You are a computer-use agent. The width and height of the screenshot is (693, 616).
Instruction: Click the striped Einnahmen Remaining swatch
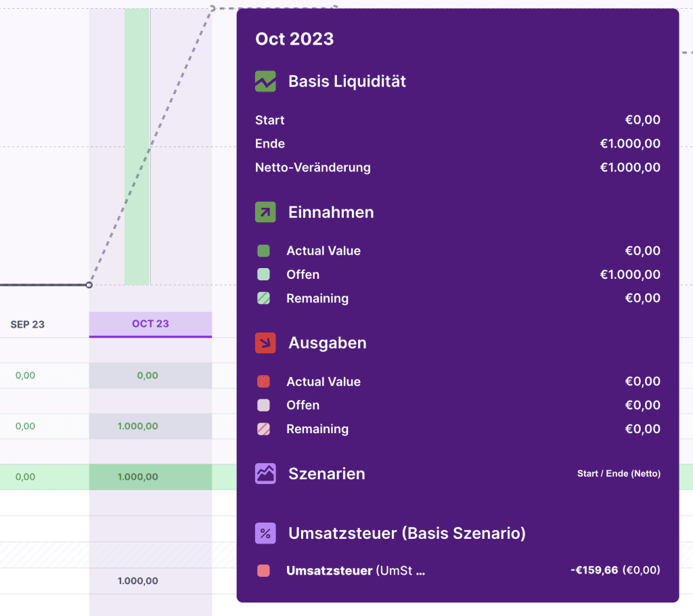264,299
